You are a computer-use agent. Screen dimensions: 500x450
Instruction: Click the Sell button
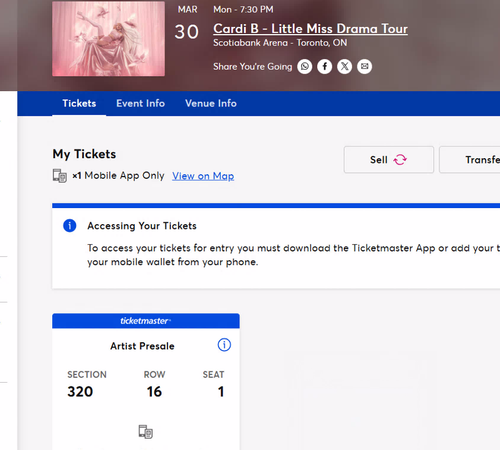(x=389, y=160)
